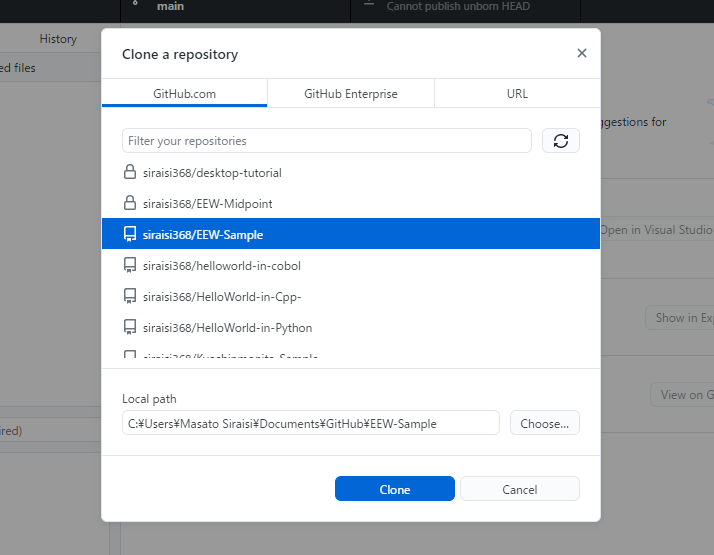Image resolution: width=714 pixels, height=555 pixels.
Task: Click lock icon beside desktop-tutorial repo
Action: tap(130, 172)
